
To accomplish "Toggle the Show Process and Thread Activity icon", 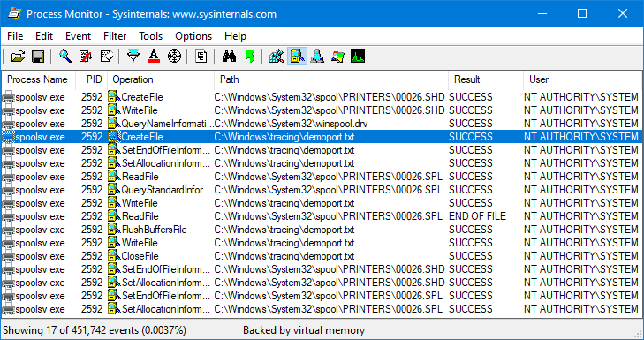I will click(x=337, y=57).
